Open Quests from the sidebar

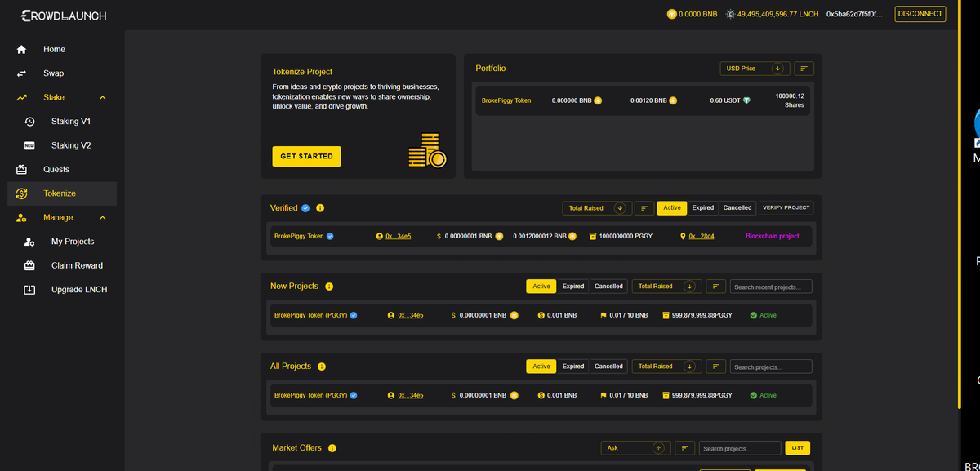coord(62,170)
